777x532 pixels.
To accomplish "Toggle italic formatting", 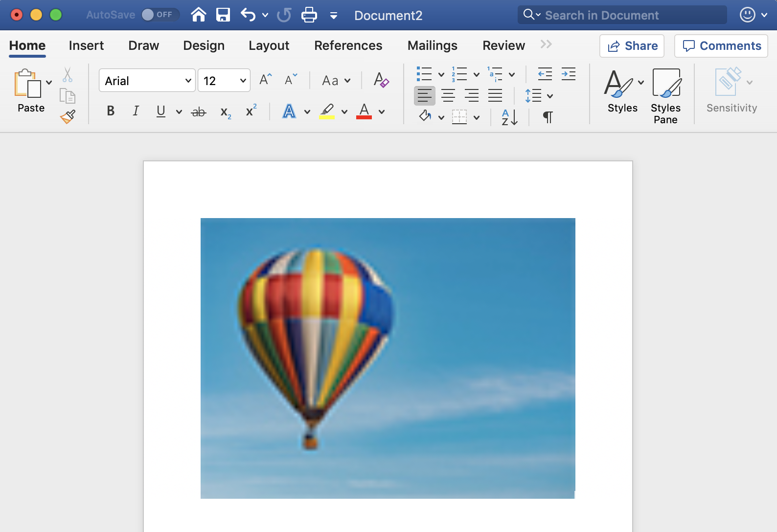I will 136,111.
